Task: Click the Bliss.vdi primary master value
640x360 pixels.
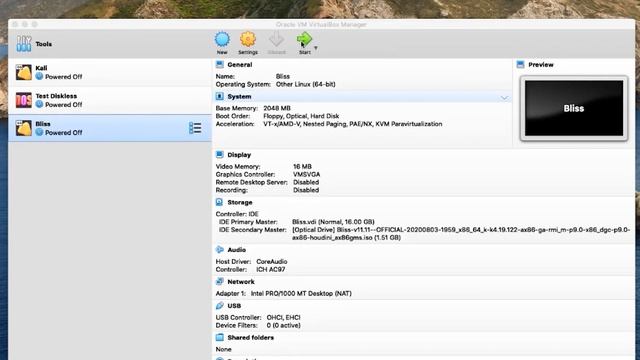Action: pos(333,222)
